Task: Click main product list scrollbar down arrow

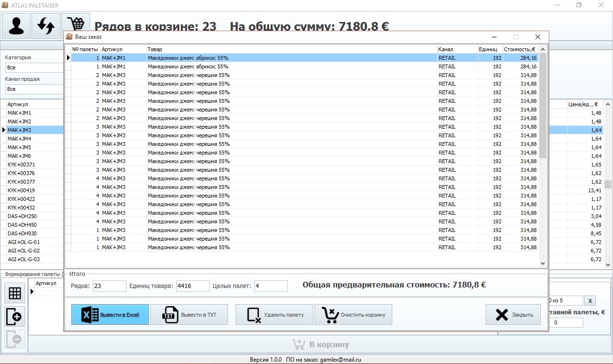Action: (608, 264)
